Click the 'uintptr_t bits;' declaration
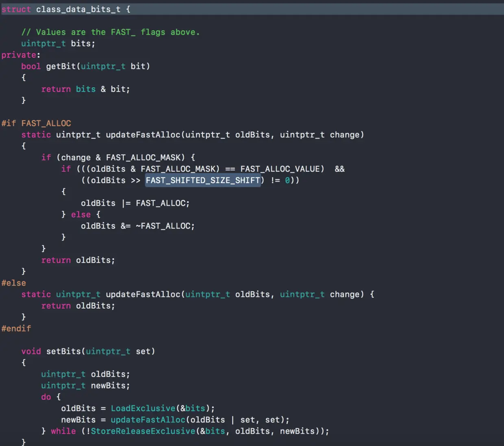 [58, 43]
